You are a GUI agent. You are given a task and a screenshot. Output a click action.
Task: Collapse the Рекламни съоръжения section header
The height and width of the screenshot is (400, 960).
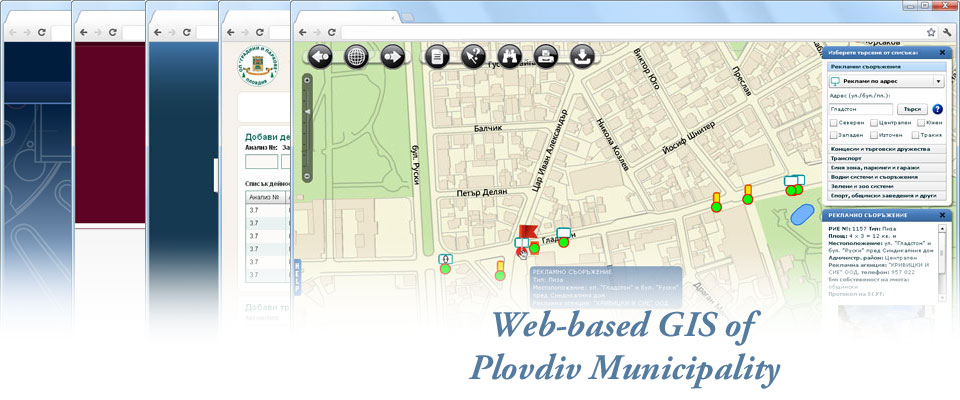(887, 67)
